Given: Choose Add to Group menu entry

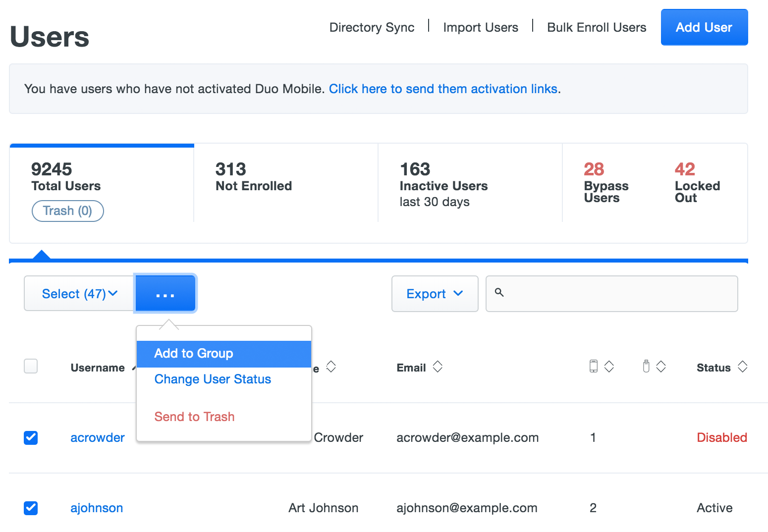Looking at the screenshot, I should [x=223, y=354].
